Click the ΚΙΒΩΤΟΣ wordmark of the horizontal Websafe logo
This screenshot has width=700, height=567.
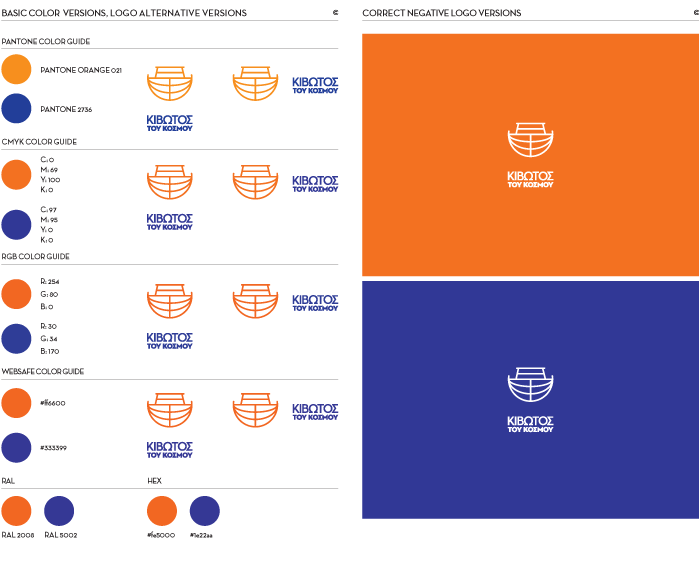coord(315,409)
